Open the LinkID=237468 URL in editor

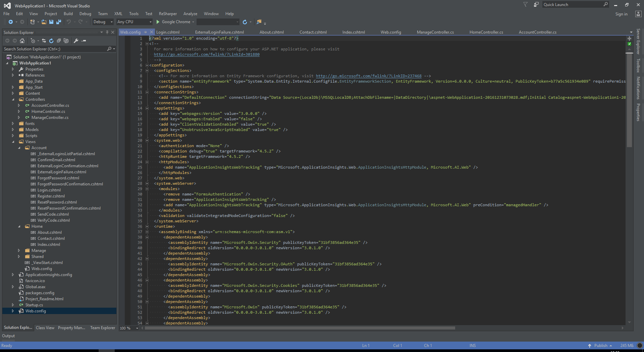pos(369,76)
